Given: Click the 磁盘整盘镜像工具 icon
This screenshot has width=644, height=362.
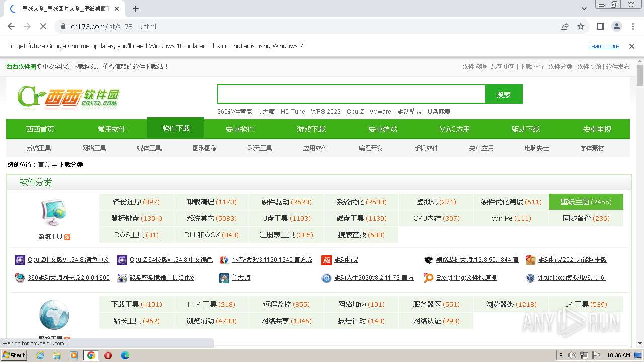Looking at the screenshot, I should [122, 278].
